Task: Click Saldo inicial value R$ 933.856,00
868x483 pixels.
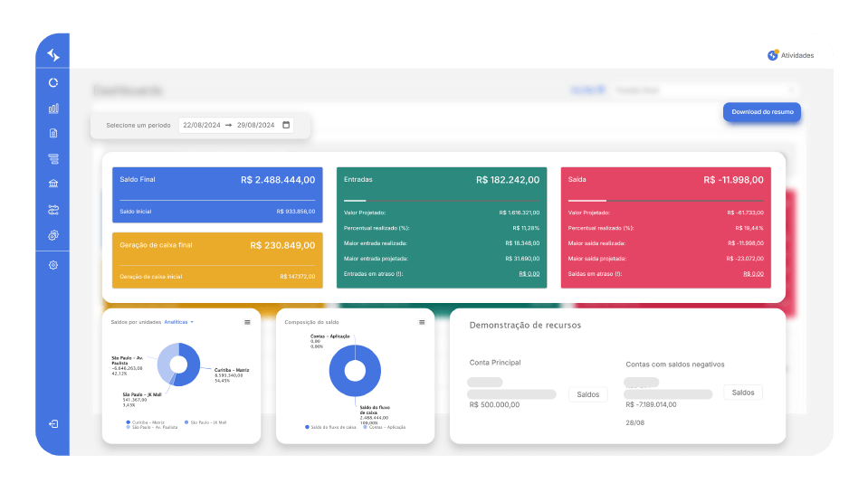Action: [296, 212]
